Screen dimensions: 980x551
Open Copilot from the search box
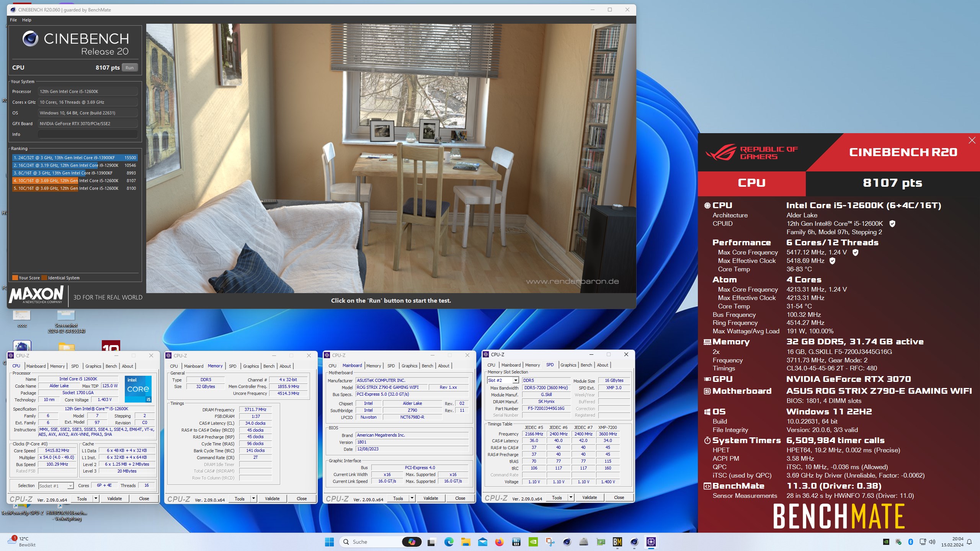tap(412, 542)
